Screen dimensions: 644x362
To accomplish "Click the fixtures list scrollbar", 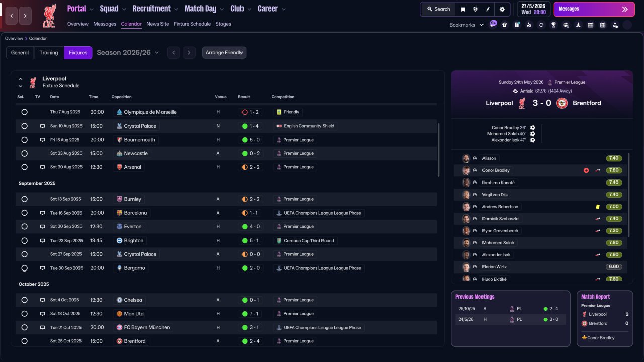I will (x=439, y=150).
